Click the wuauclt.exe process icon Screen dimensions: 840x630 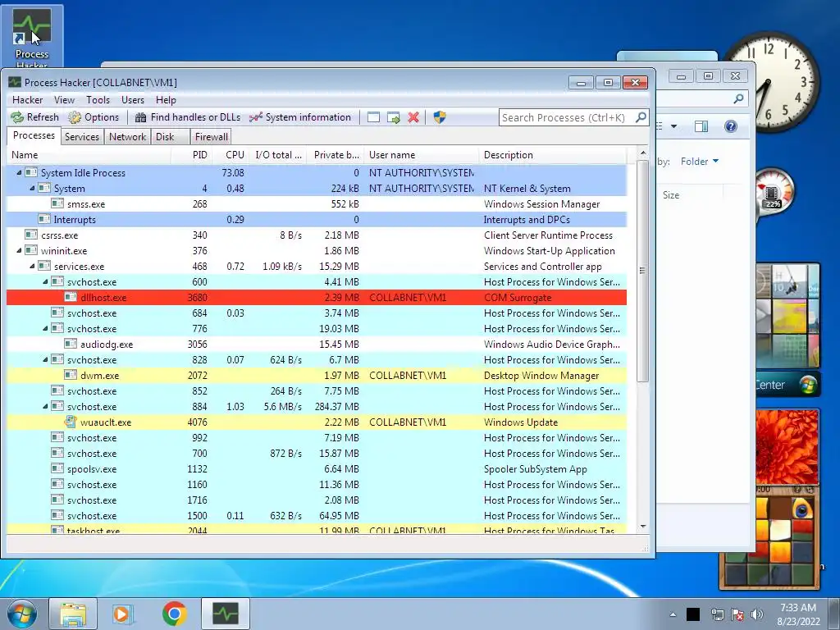[71, 422]
